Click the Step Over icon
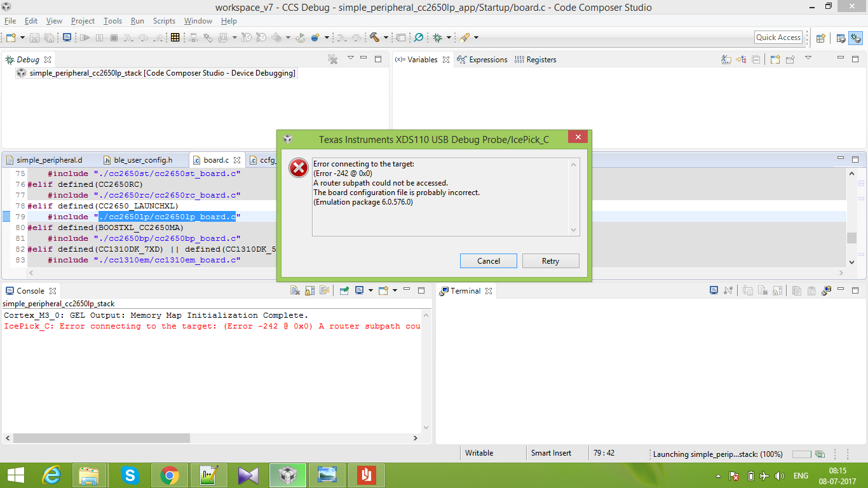 (144, 37)
